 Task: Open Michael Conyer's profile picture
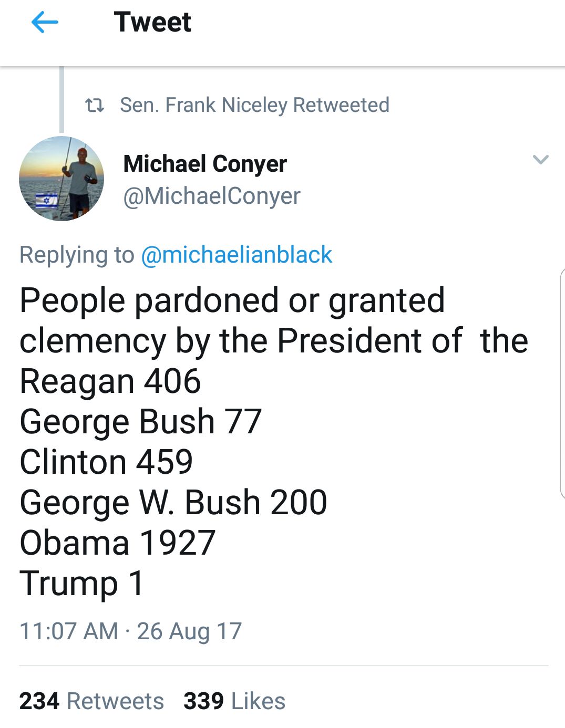pyautogui.click(x=61, y=179)
